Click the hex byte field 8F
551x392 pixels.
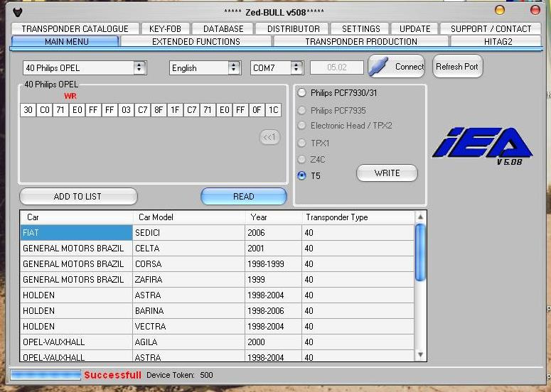click(159, 110)
